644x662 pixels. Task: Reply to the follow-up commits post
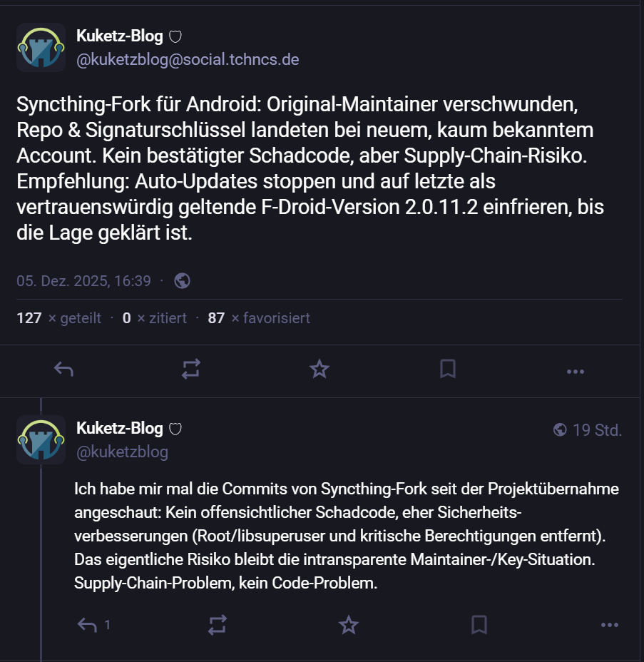(x=88, y=626)
